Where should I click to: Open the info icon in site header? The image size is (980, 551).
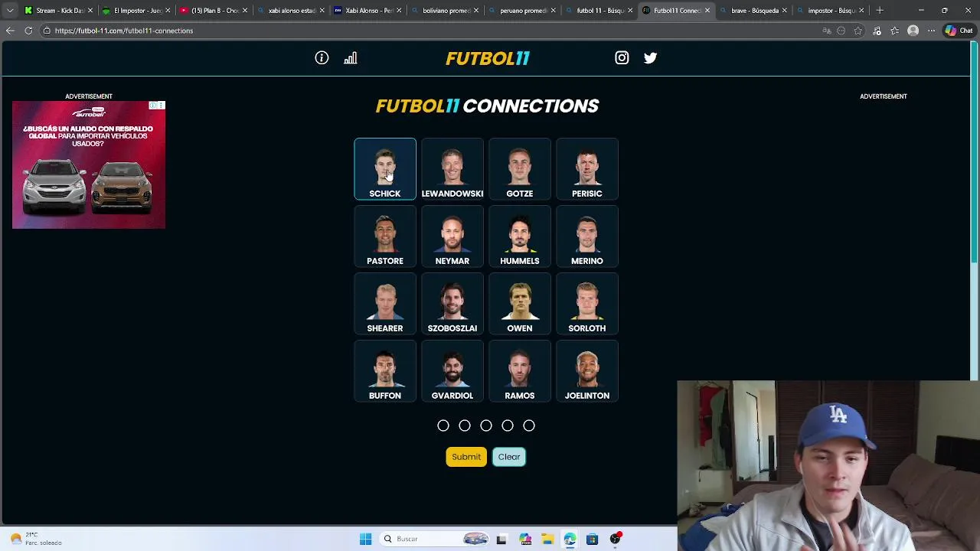pyautogui.click(x=322, y=58)
